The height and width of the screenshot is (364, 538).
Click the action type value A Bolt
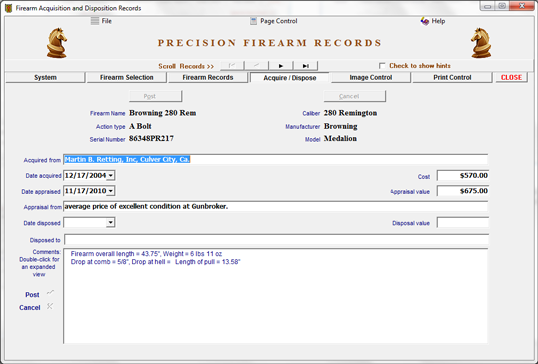140,126
